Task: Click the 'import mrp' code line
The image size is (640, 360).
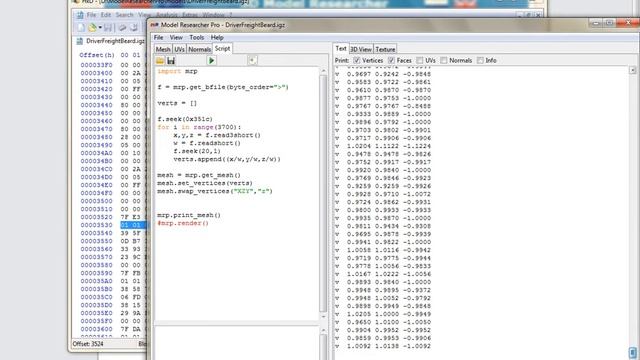Action: click(178, 71)
